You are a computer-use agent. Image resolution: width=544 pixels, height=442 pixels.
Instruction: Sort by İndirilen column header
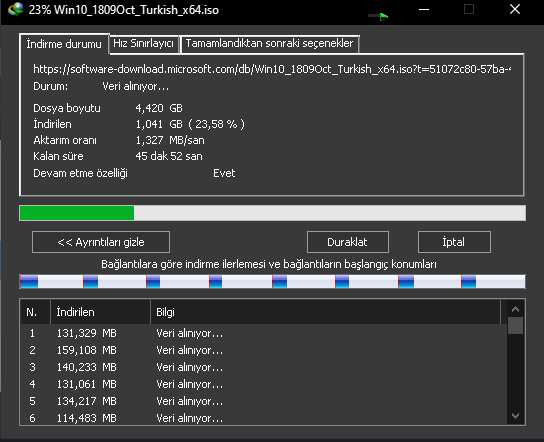coord(101,312)
